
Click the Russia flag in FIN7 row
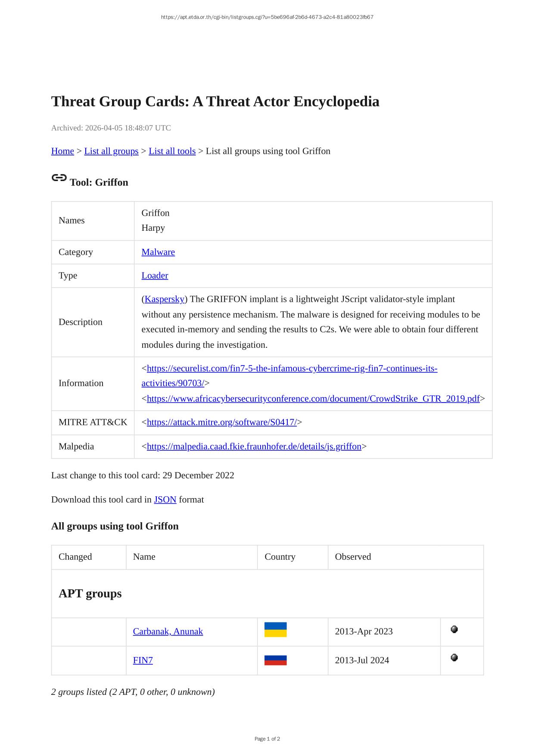[x=275, y=660]
